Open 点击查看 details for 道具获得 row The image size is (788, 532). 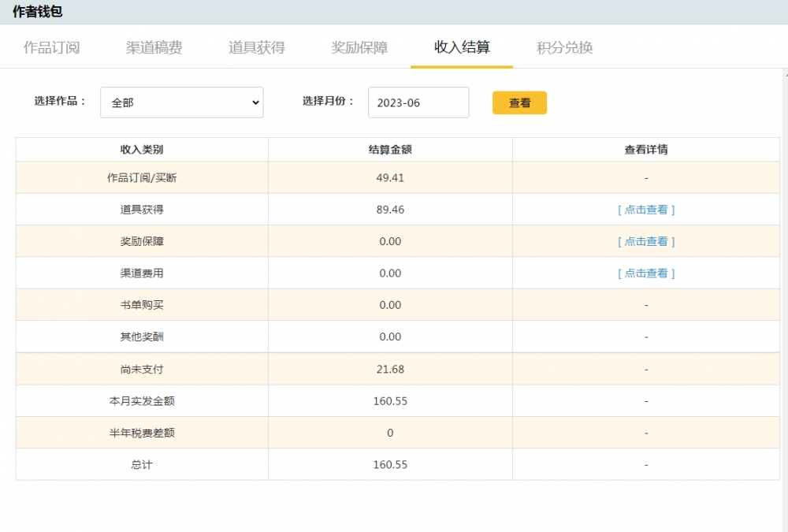point(646,210)
